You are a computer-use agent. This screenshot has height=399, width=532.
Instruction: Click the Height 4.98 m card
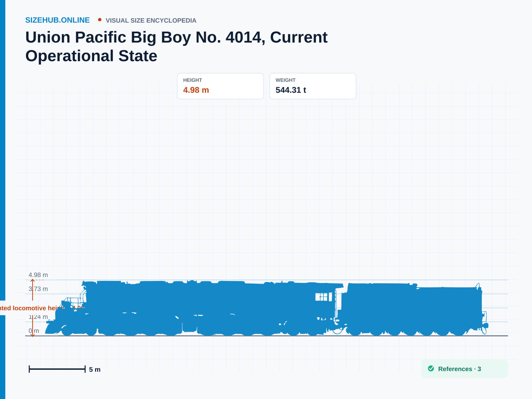click(220, 86)
